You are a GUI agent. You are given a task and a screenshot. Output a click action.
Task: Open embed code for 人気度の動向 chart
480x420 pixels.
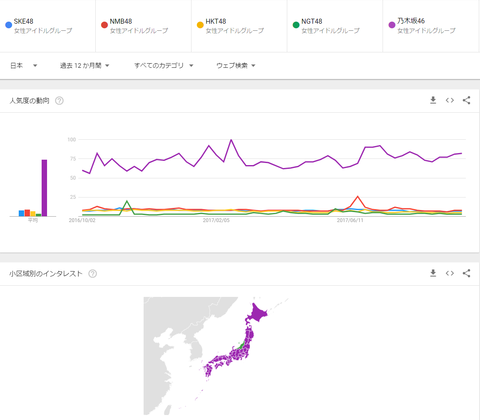pos(450,100)
